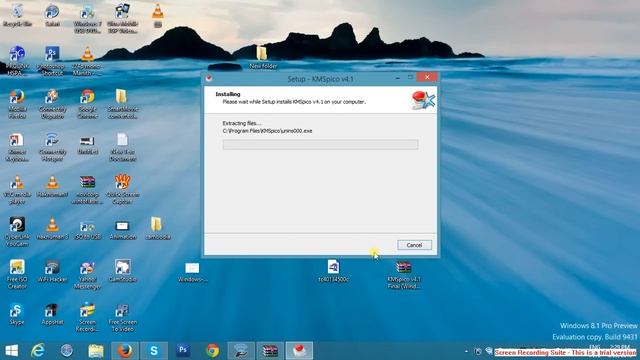Select Free Screen To Video icon
The image size is (640, 360).
(122, 317)
